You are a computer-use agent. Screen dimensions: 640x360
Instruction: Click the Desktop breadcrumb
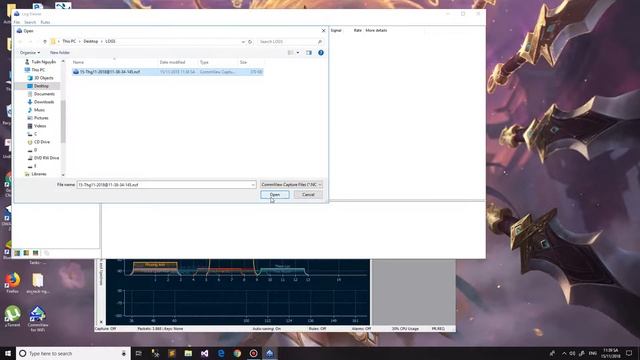(91, 41)
